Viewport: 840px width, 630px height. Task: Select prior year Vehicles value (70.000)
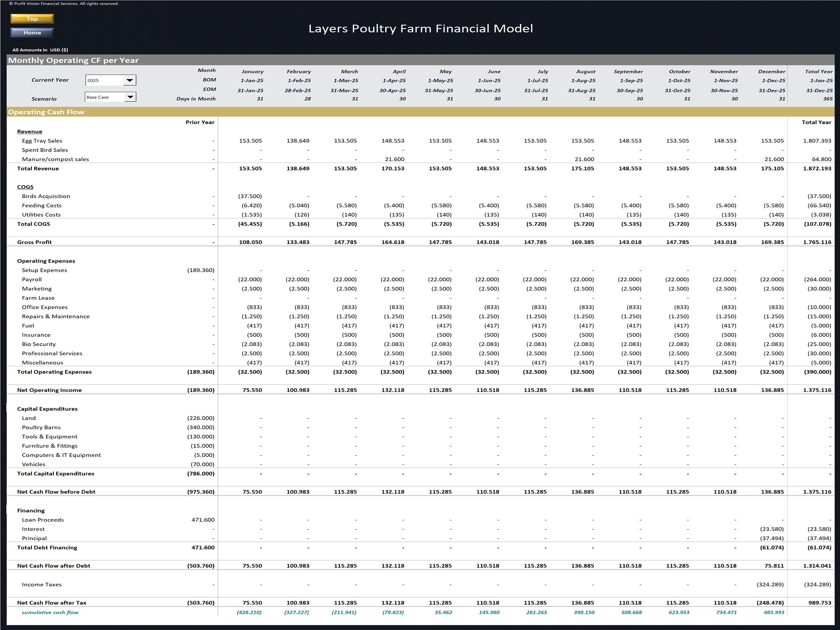pos(202,464)
